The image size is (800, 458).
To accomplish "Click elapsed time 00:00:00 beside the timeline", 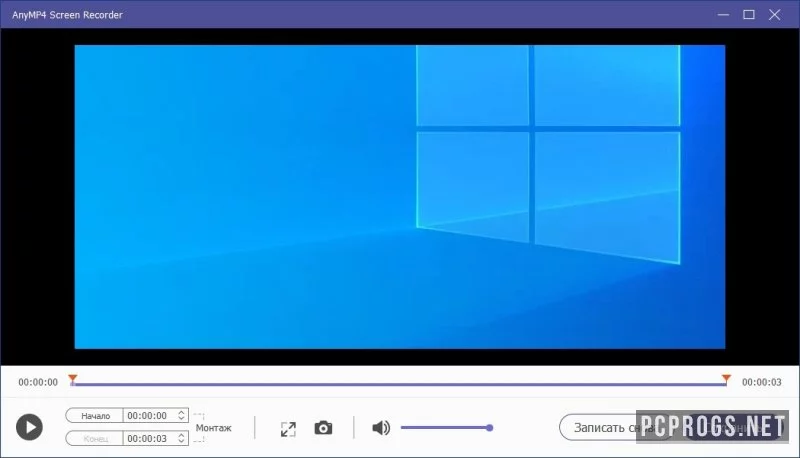I will pos(38,382).
